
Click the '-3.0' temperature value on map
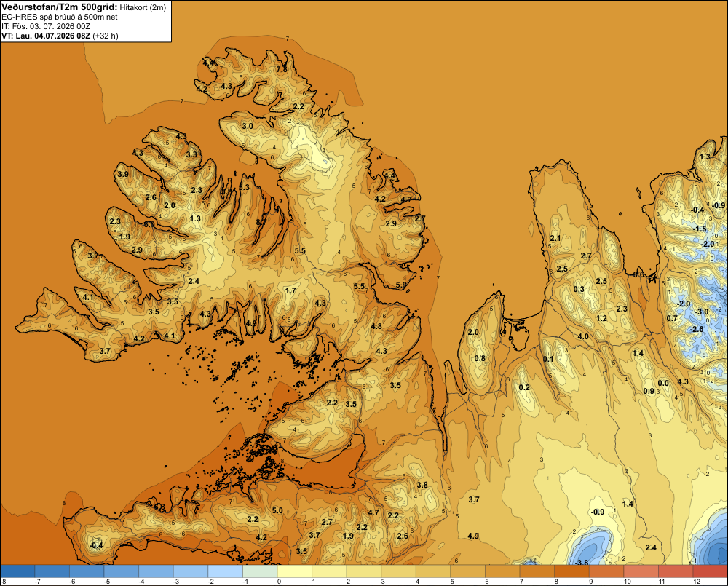(702, 312)
